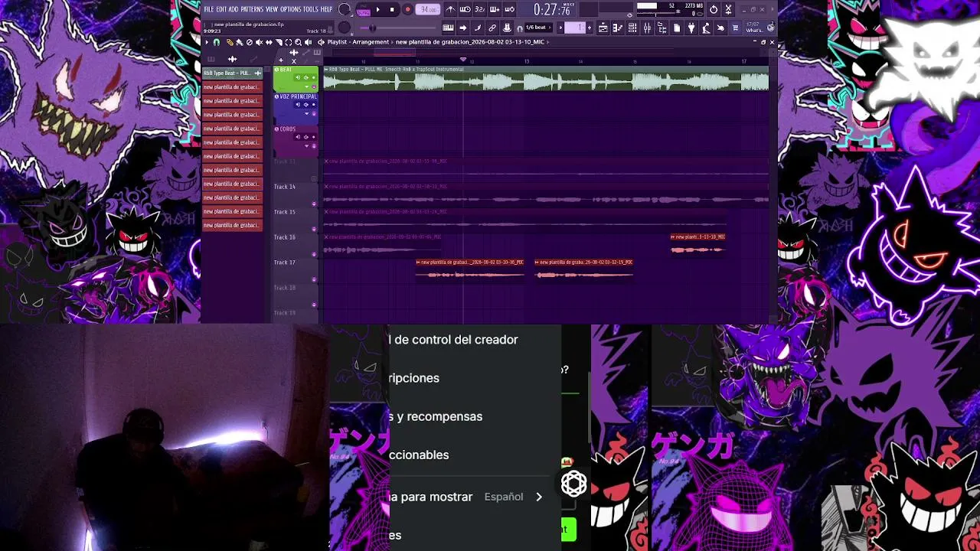Toggle the playlist magnet snap icon
This screenshot has width=980, height=551.
click(217, 42)
